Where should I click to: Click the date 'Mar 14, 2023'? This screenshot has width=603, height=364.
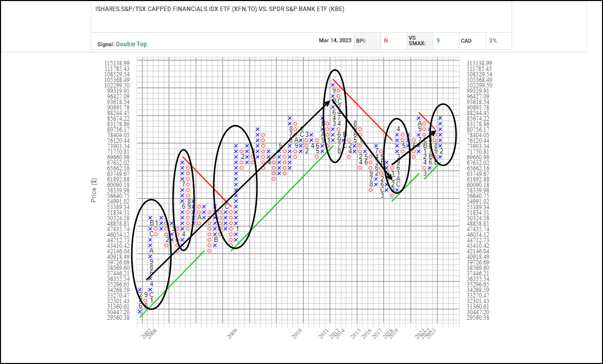pos(335,40)
